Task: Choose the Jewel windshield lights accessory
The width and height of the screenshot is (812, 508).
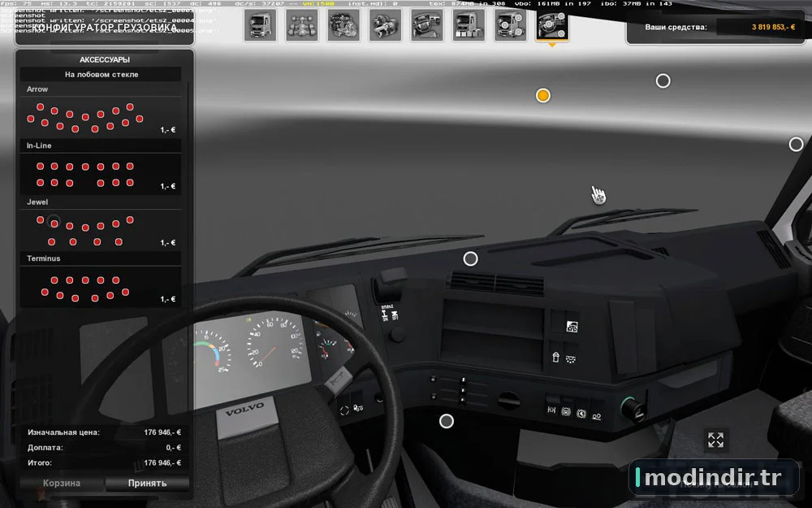Action: point(101,224)
